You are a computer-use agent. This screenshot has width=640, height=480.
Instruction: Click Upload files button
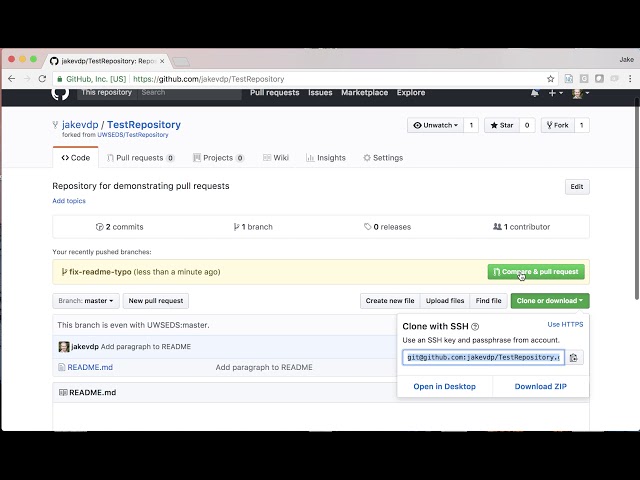(445, 301)
